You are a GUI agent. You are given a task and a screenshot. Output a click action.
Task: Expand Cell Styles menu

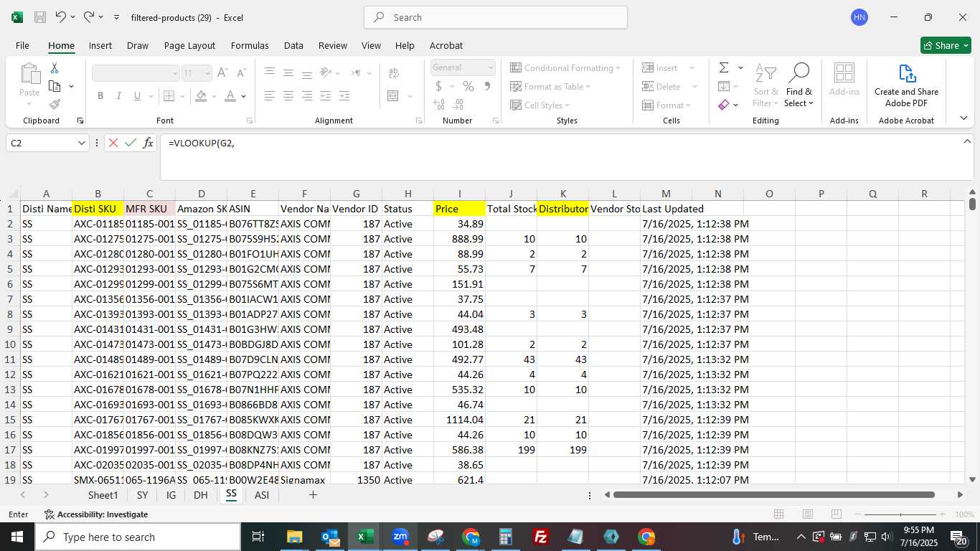tap(540, 105)
